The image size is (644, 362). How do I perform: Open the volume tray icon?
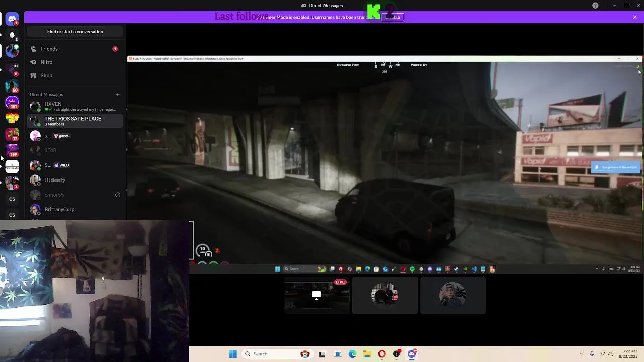tap(611, 354)
